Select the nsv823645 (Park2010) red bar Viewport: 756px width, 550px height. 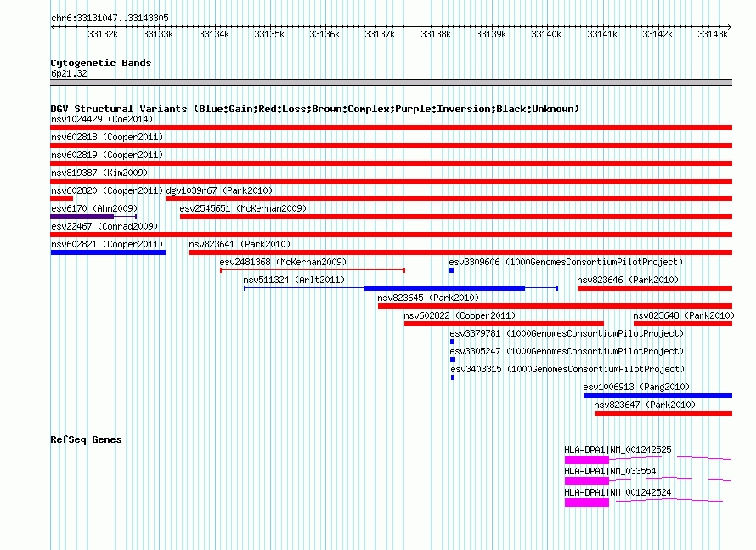click(555, 306)
